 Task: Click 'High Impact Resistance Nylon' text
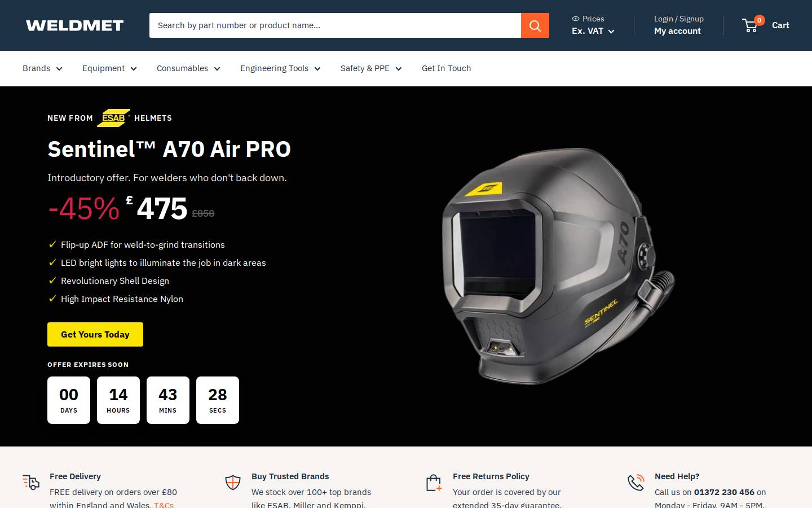click(122, 299)
